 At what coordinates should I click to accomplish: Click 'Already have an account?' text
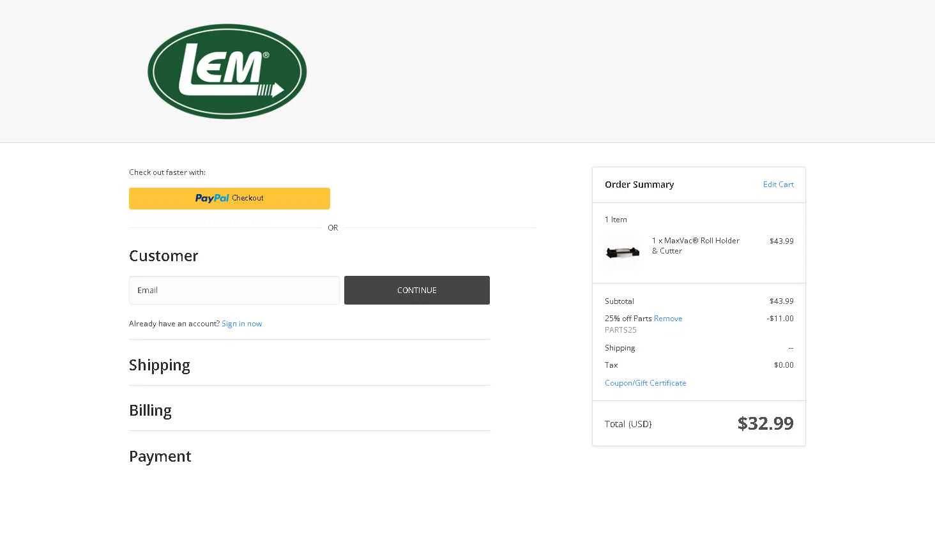pos(174,324)
